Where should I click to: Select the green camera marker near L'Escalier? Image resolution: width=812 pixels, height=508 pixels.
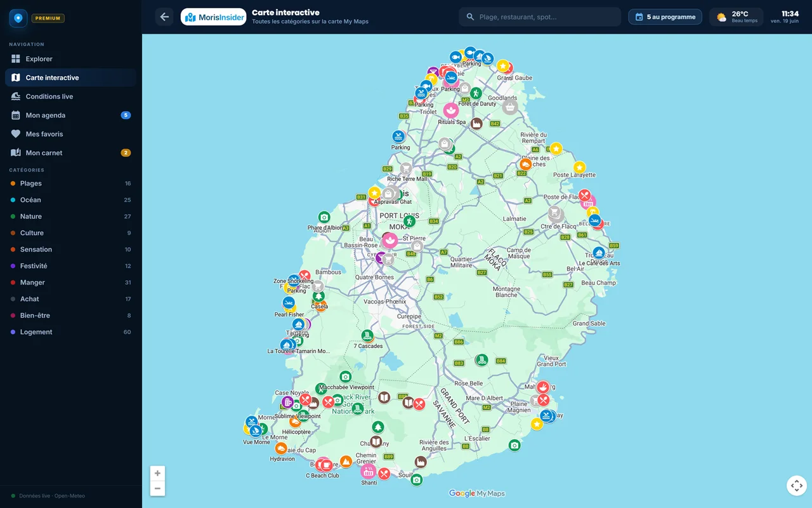(x=514, y=445)
